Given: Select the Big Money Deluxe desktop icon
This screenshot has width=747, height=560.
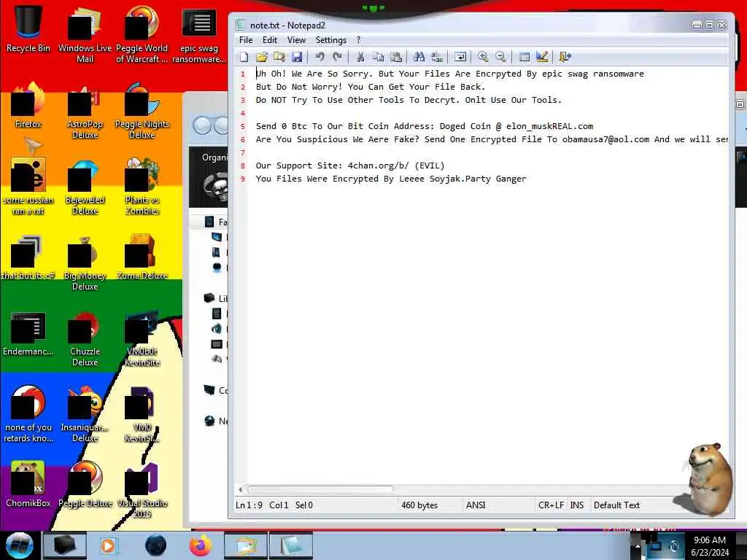Looking at the screenshot, I should coord(85,263).
